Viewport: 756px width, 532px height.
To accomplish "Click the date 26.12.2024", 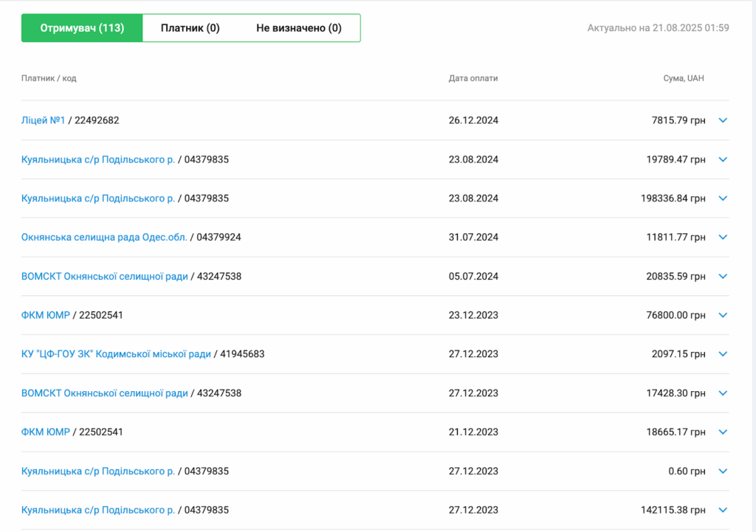I will click(473, 120).
